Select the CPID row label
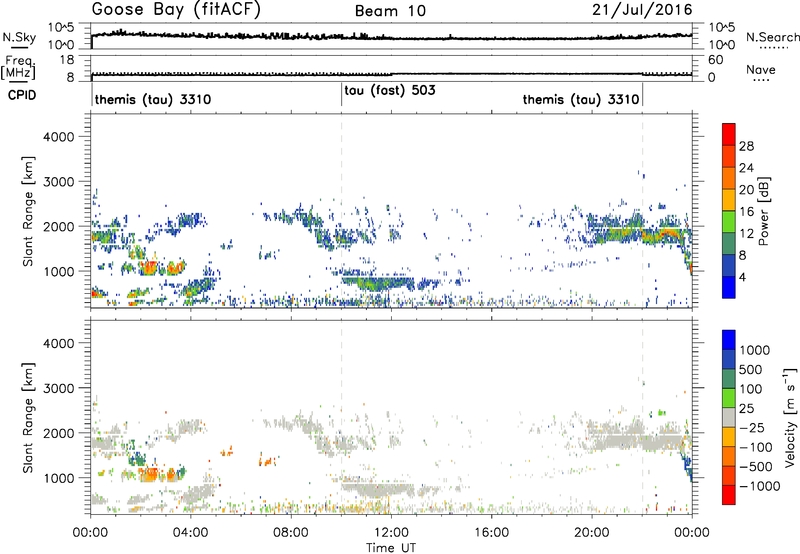The image size is (800, 554). (22, 95)
